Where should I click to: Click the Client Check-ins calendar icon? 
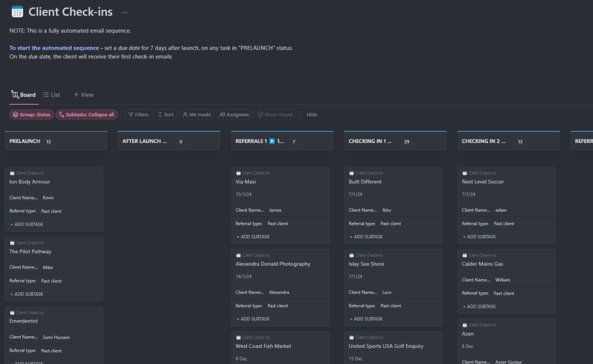[x=17, y=12]
